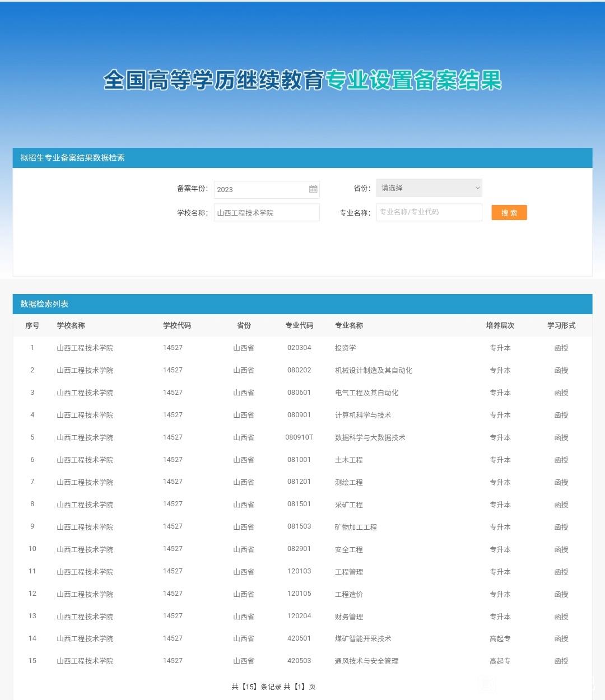Click major code 081501

pos(299,504)
